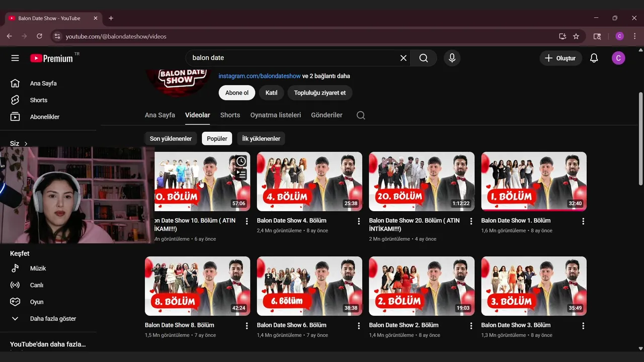Click title Balon Date Show 2. Bölüm
Screen dimensions: 644x362
(404, 325)
